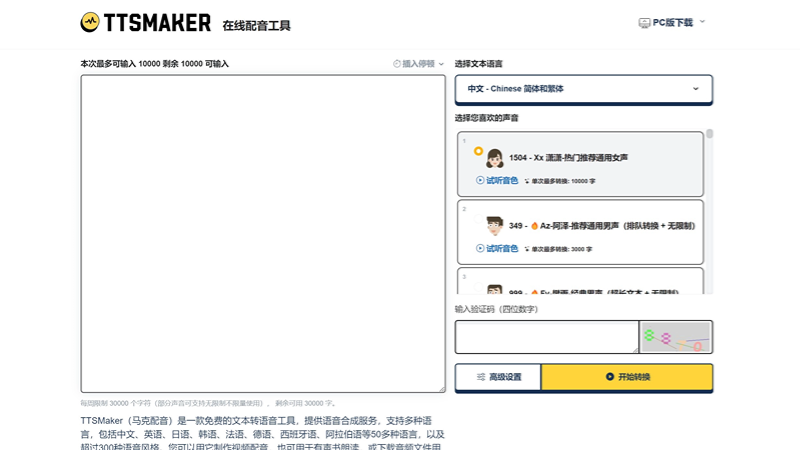The image size is (800, 450).
Task: Expand the 插入停顿 dropdown
Action: point(419,63)
